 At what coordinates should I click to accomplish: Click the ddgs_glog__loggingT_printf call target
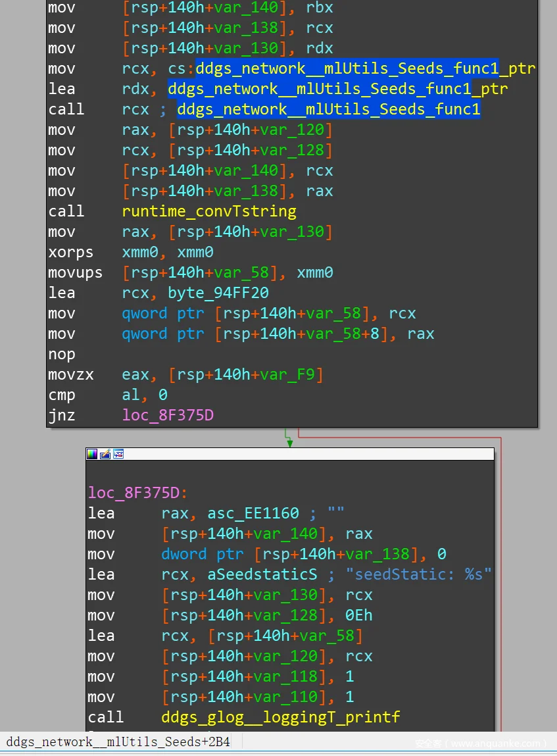coord(280,717)
